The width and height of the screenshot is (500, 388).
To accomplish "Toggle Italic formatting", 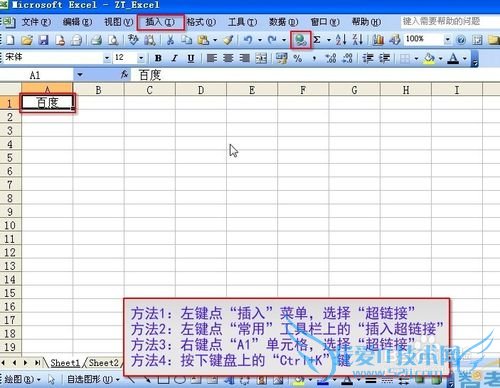I will (174, 58).
